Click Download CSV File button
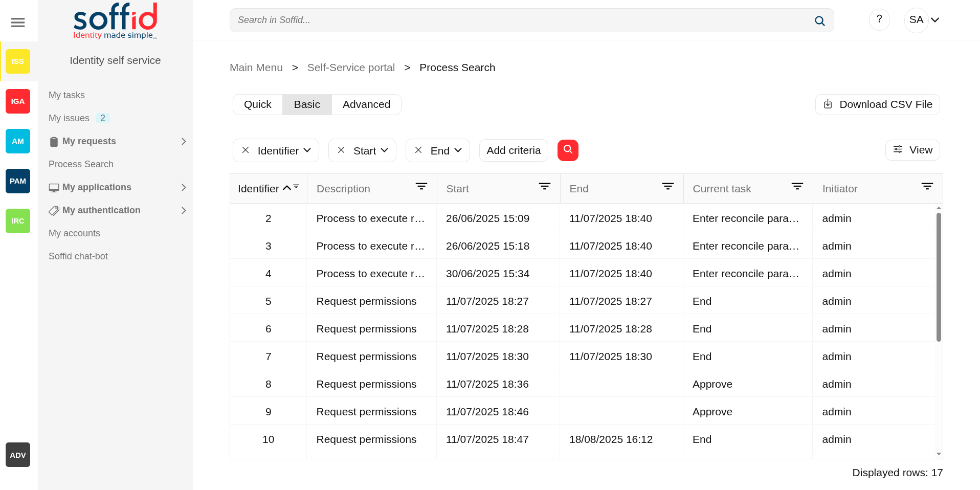Image resolution: width=980 pixels, height=490 pixels. coord(877,104)
